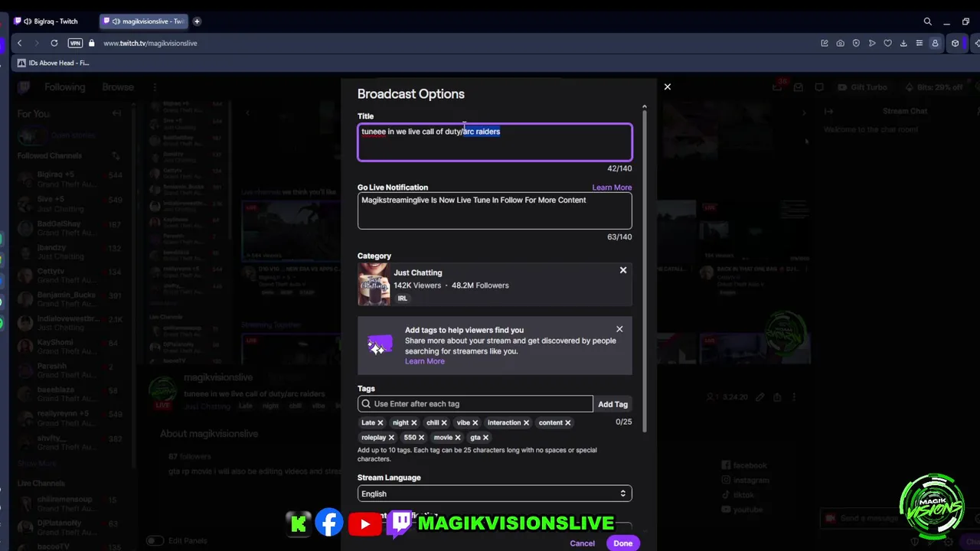Click the 42/140 title character count

tap(619, 168)
